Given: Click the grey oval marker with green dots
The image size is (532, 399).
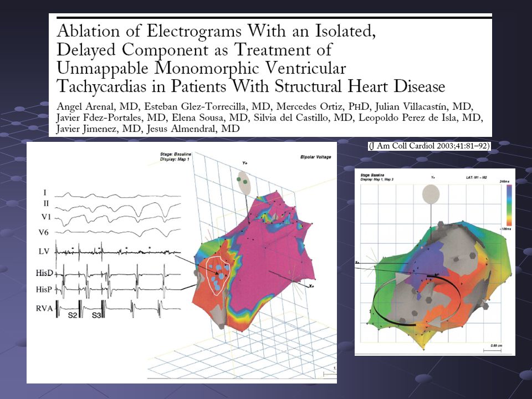Looking at the screenshot, I should pyautogui.click(x=244, y=183).
